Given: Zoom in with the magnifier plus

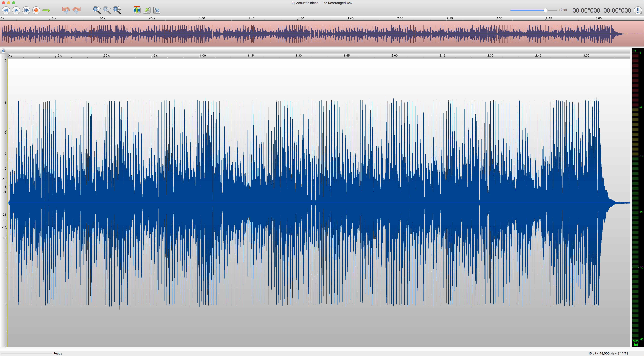Looking at the screenshot, I should tap(96, 10).
